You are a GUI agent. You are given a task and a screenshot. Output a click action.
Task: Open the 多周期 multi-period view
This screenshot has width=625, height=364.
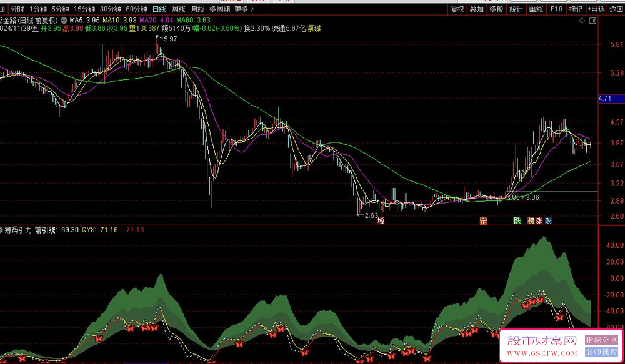(x=219, y=9)
